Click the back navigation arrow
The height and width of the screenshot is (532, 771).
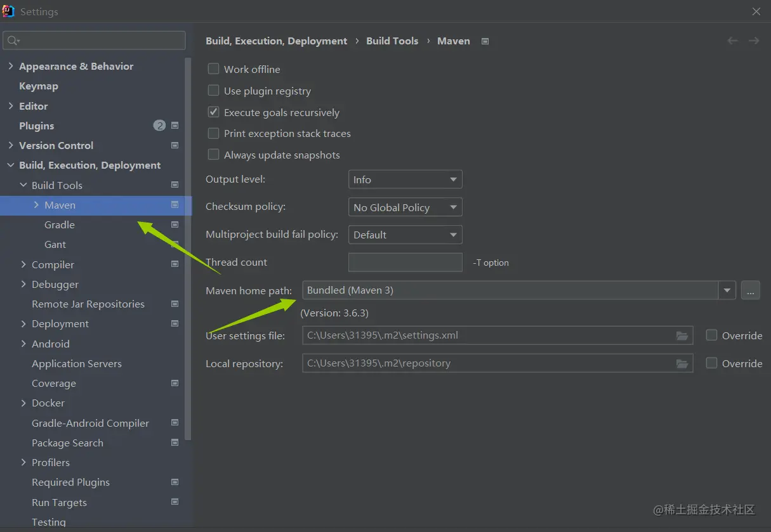coord(733,41)
